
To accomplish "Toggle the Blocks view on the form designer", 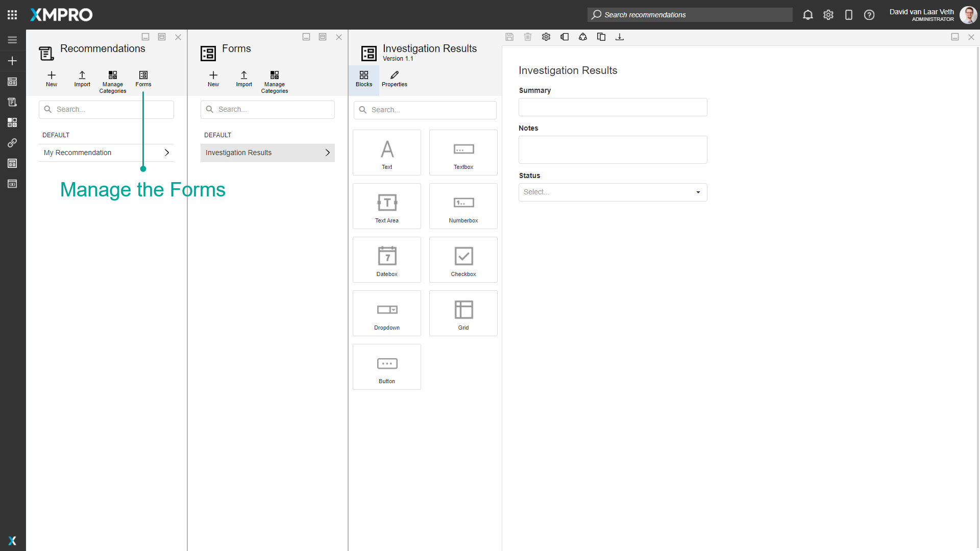I will coord(363,79).
